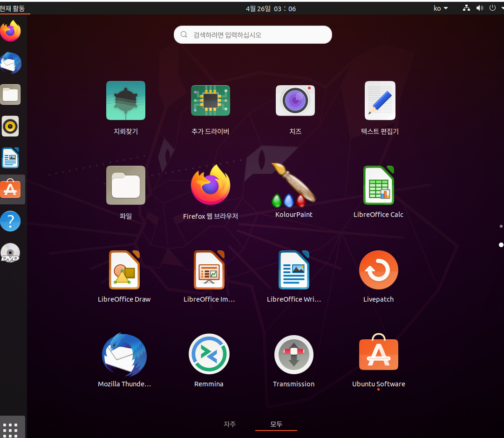Open LibreOffice Impress
504x438 pixels.
click(x=209, y=270)
